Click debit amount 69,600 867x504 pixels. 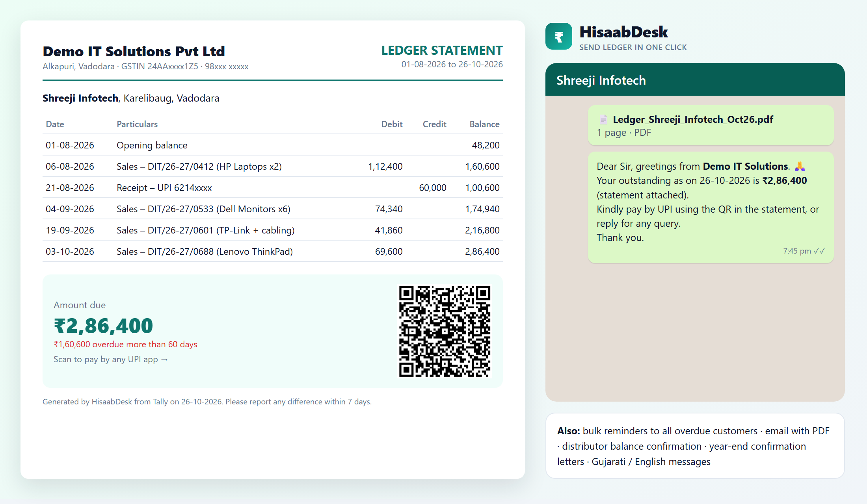[389, 252]
